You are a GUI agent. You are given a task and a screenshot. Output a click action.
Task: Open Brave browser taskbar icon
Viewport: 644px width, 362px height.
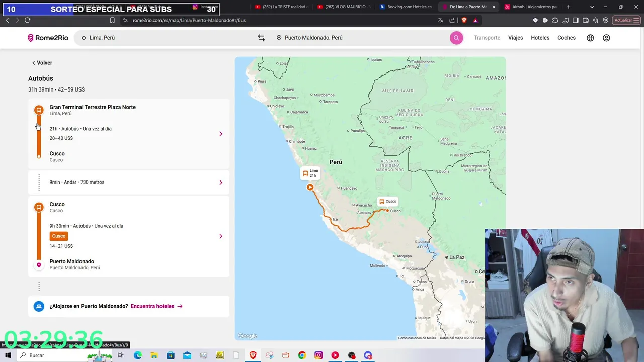click(253, 355)
